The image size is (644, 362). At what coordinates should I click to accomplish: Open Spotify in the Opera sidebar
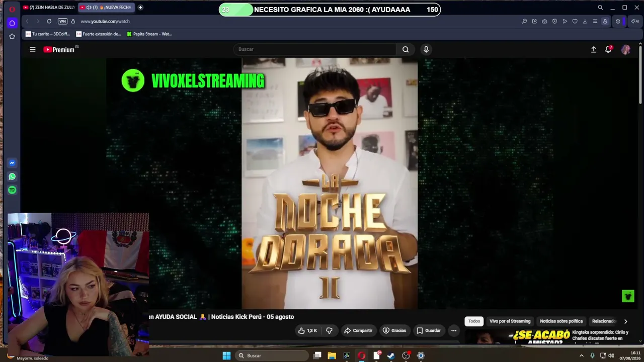[x=12, y=190]
